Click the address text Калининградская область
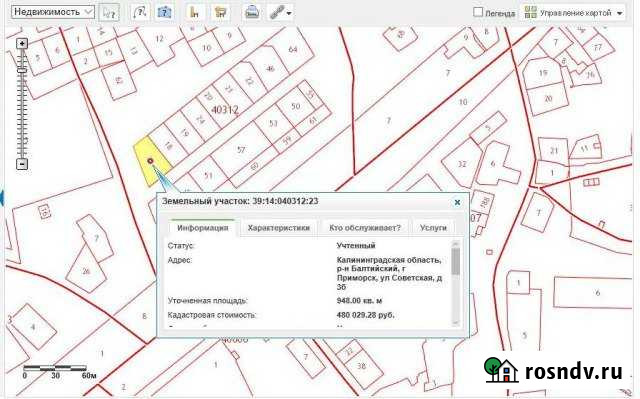Image resolution: width=640 pixels, height=399 pixels. click(389, 260)
